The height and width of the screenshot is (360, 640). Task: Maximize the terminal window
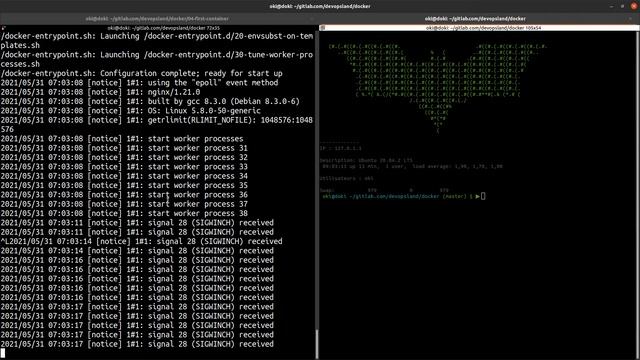point(622,6)
